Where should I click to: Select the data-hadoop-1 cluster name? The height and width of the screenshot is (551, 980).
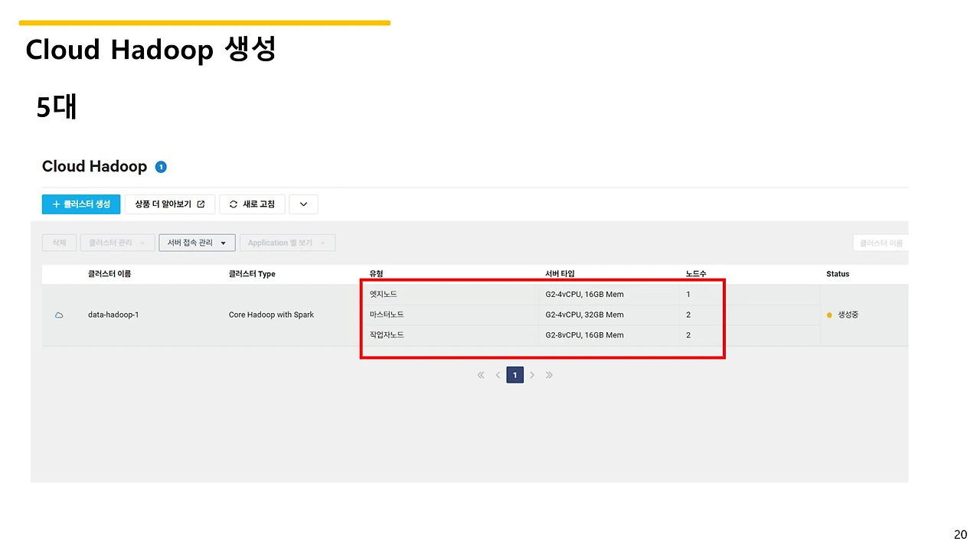[113, 315]
